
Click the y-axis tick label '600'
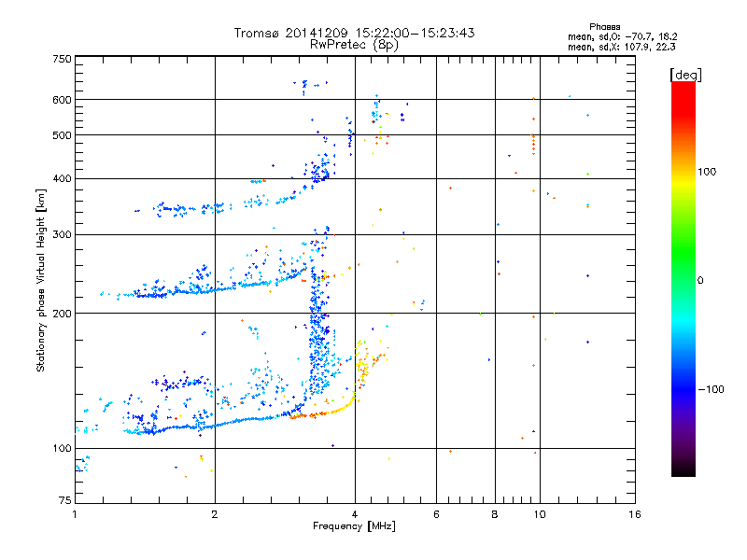pos(62,100)
